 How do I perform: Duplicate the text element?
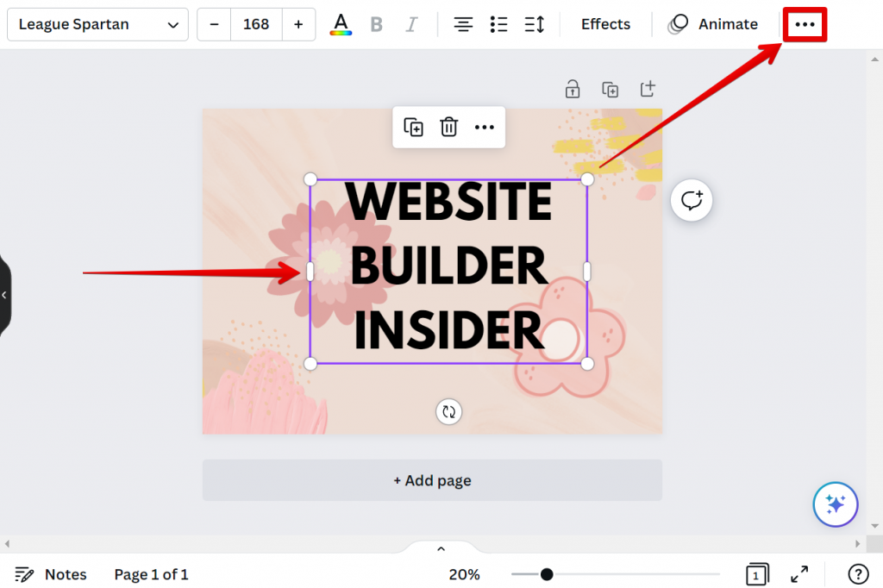click(x=413, y=127)
